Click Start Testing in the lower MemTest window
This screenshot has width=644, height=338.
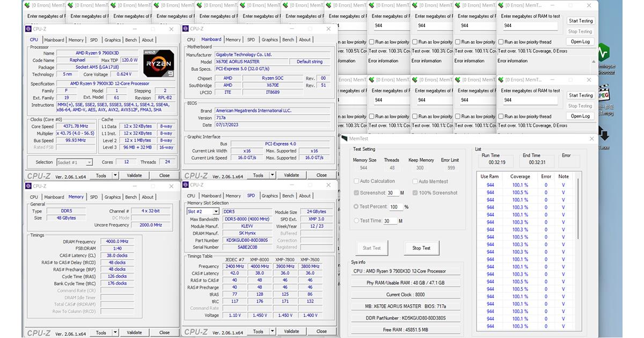coord(581,95)
